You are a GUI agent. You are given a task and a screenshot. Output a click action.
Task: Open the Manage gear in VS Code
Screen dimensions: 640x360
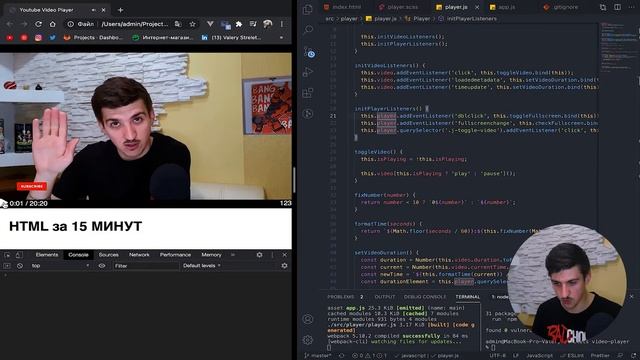pyautogui.click(x=308, y=339)
